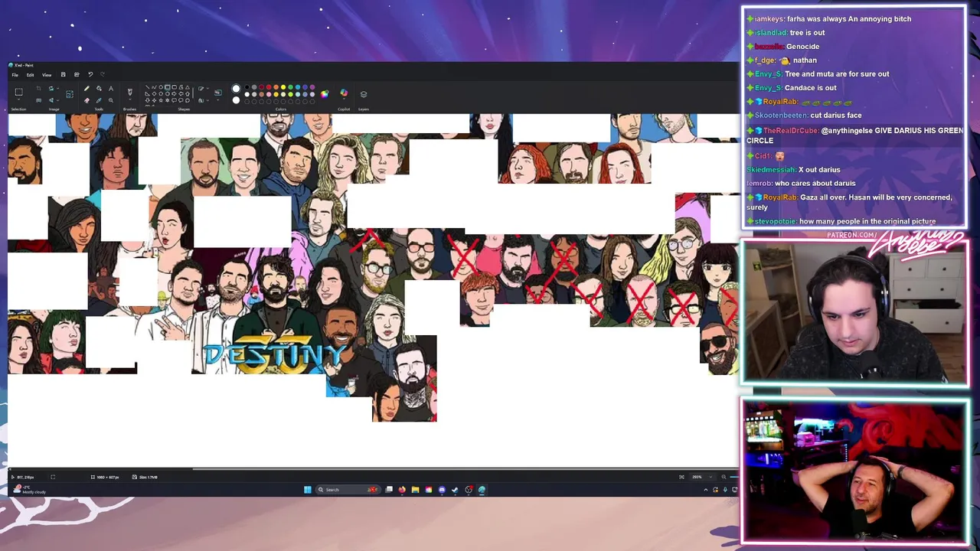Open Firefox from the taskbar
980x551 pixels.
click(402, 490)
